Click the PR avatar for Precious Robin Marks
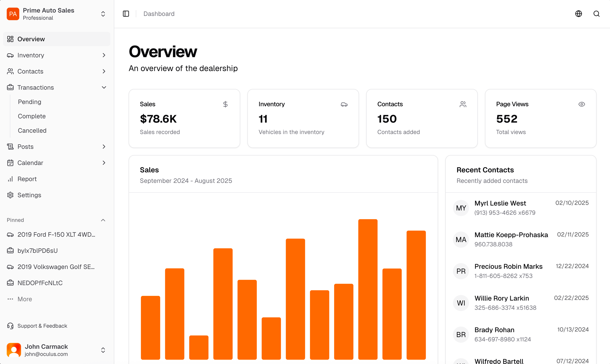The width and height of the screenshot is (610, 364). (461, 271)
